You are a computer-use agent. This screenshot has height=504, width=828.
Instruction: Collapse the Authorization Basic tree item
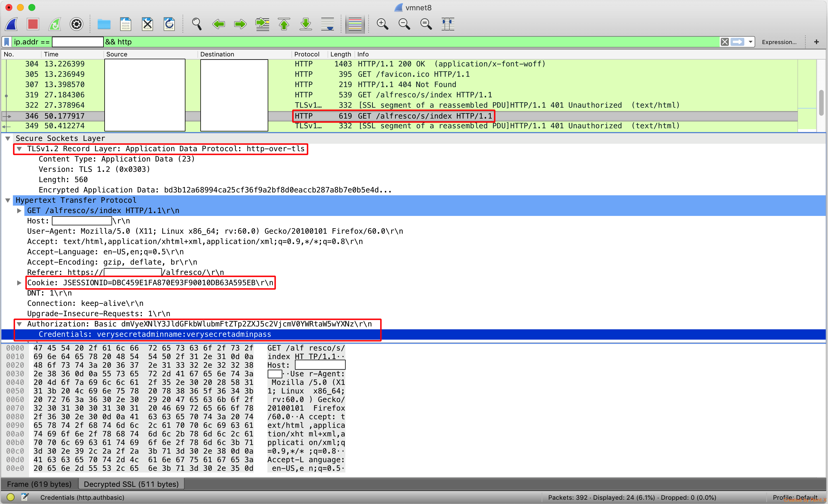(19, 324)
